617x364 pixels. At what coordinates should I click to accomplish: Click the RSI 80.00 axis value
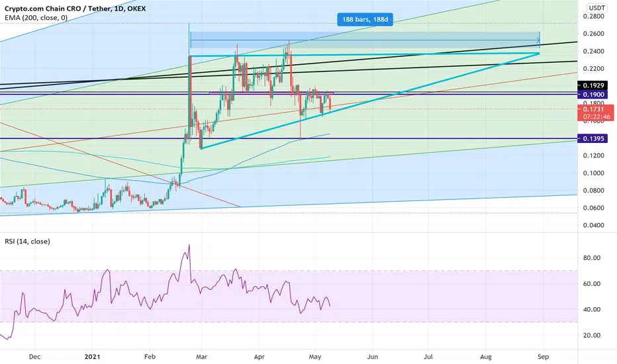coord(591,257)
